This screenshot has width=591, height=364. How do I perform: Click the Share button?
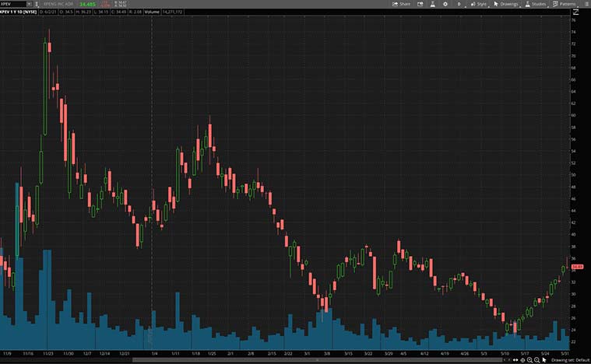coord(402,4)
